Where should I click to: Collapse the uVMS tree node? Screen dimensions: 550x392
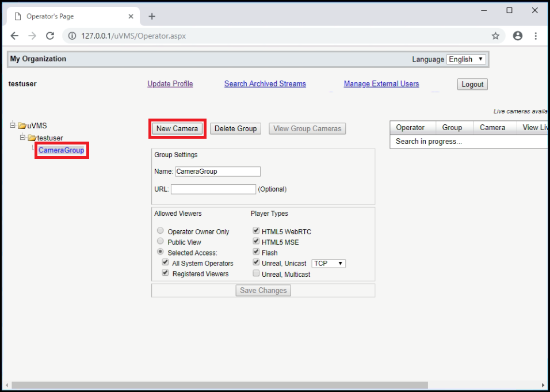pos(13,125)
